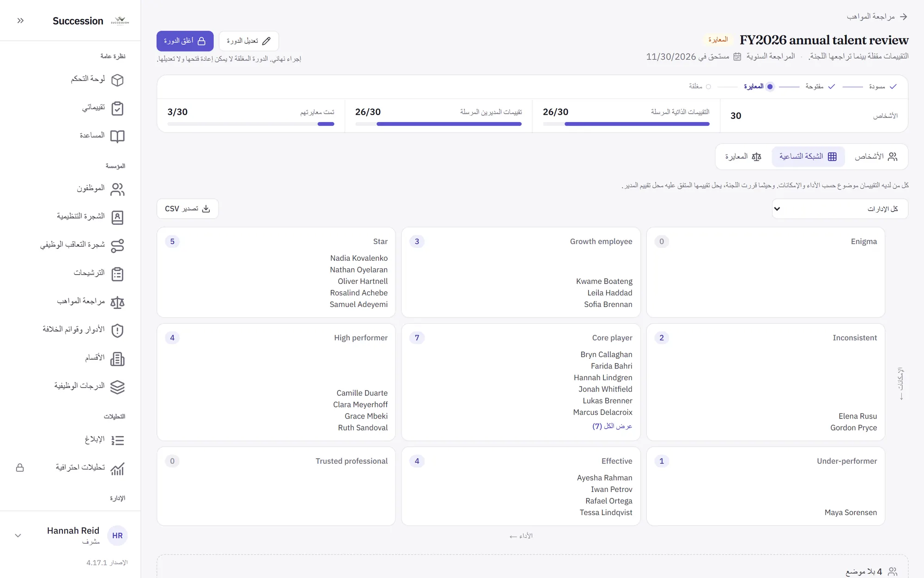Select Nadia Kovalenko in Star box

click(359, 258)
